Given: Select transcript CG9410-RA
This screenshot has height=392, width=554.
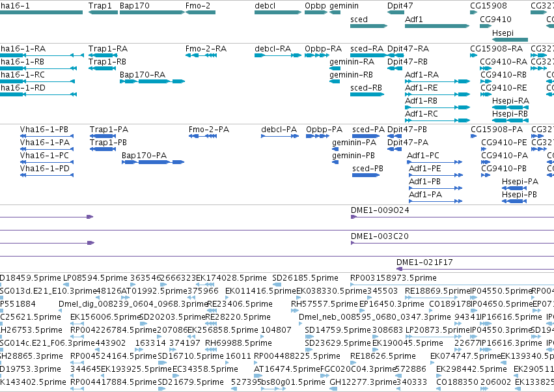Looking at the screenshot, I should point(486,68).
